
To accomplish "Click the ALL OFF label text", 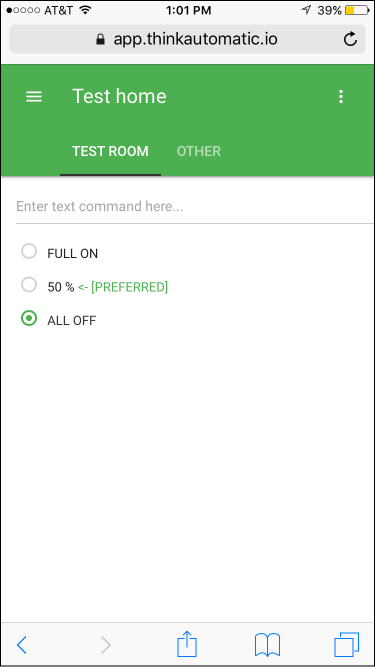I will point(72,321).
